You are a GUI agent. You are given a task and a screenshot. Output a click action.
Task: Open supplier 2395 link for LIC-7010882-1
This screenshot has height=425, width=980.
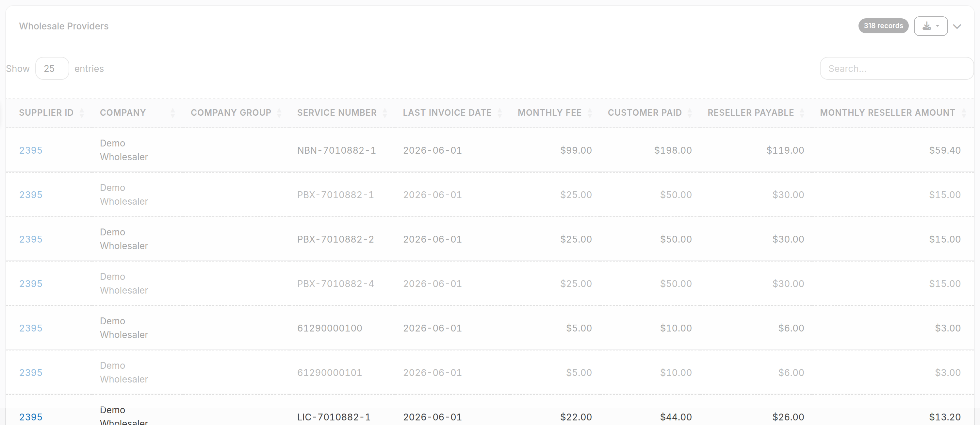pyautogui.click(x=31, y=417)
